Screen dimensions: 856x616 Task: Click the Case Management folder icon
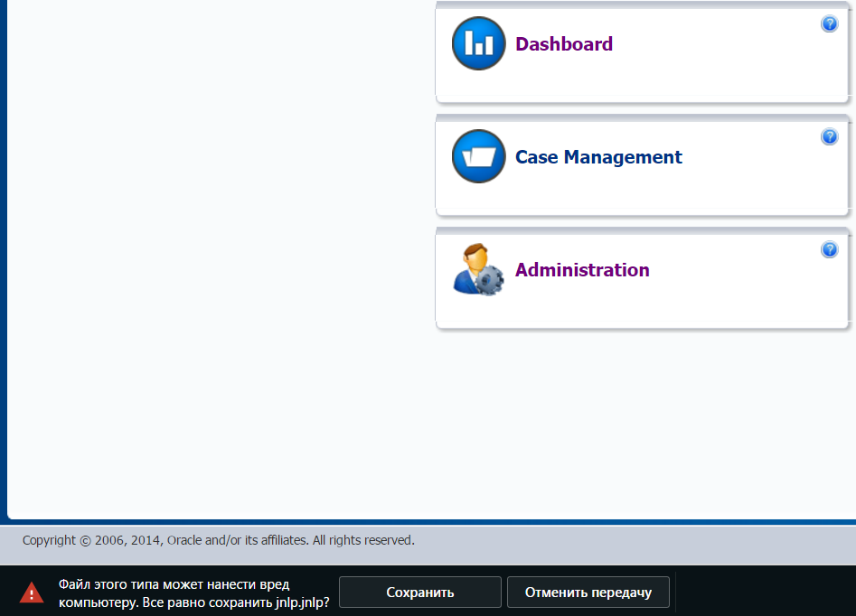pyautogui.click(x=479, y=156)
